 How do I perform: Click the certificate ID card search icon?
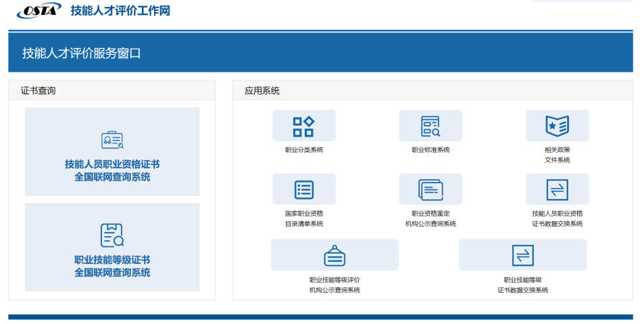[x=112, y=140]
